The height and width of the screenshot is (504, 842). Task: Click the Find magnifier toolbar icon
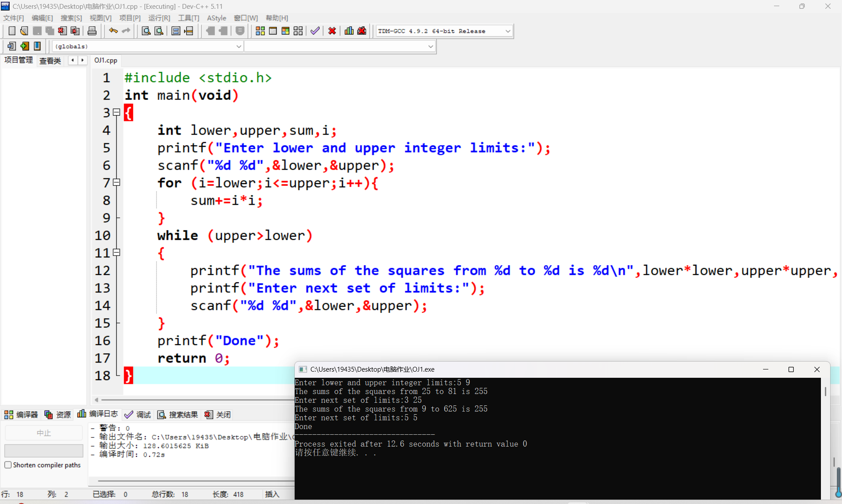(x=146, y=31)
